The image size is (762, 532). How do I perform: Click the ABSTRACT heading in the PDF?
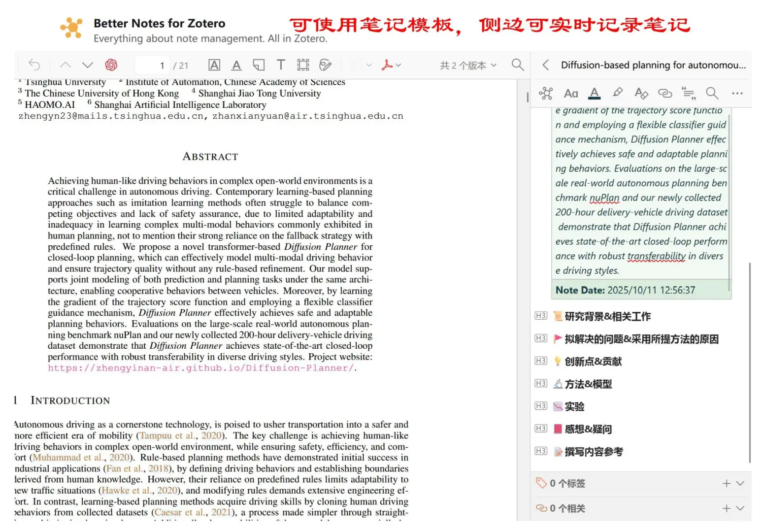point(210,157)
